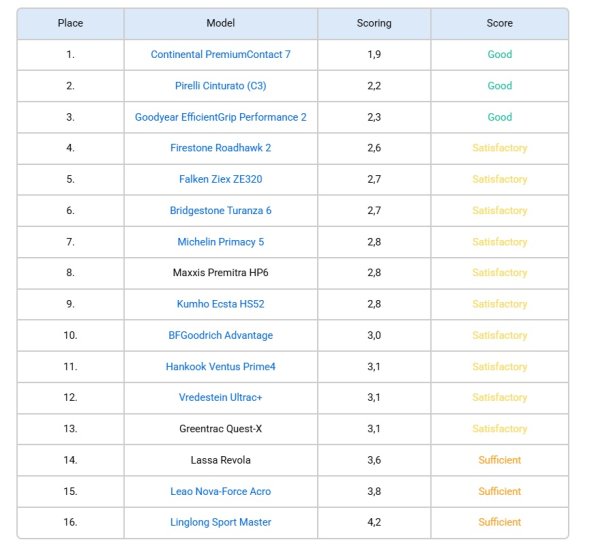600x557 pixels.
Task: Click the Kumho Ecsta HS52 link
Action: point(220,304)
